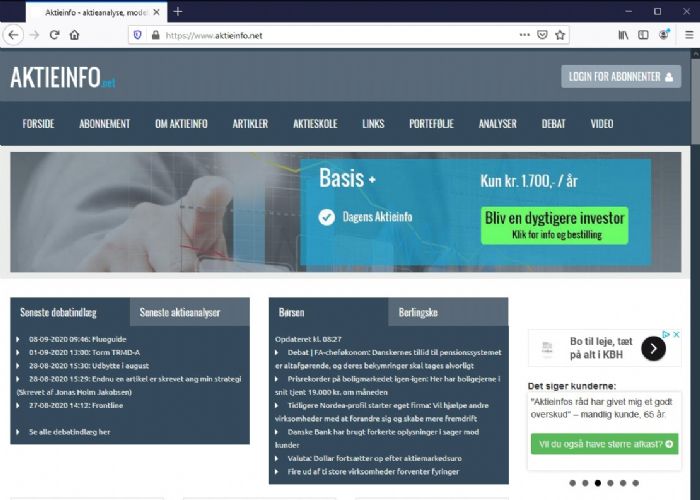Select the first testimonial carousel dot
The image size is (700, 500).
573,483
